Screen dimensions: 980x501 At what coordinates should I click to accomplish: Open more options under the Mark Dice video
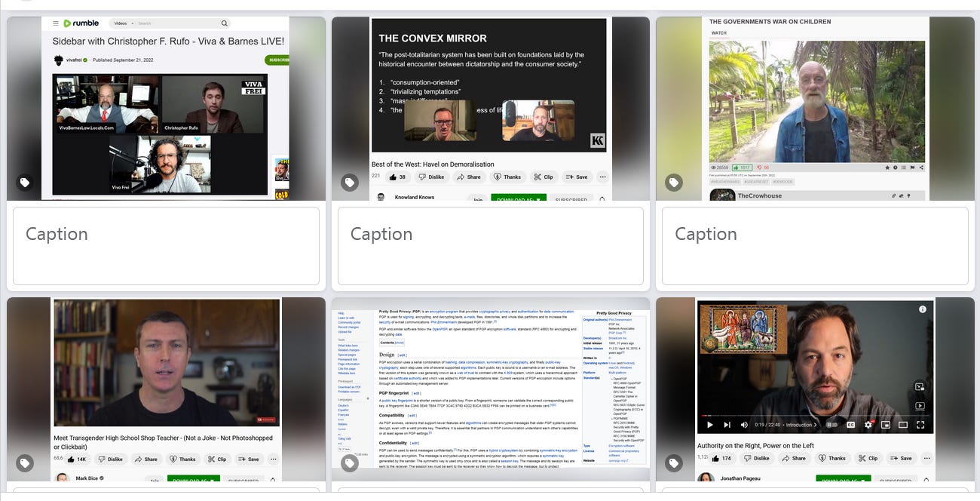pos(274,459)
